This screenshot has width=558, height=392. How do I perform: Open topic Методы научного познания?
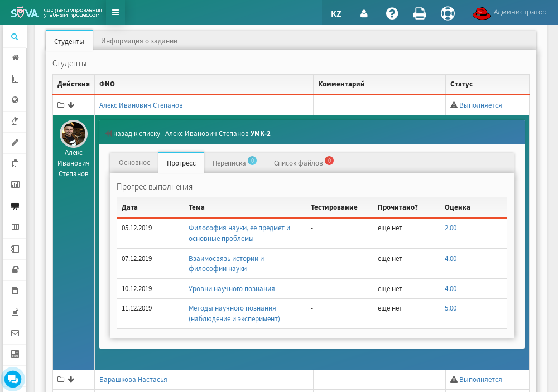(234, 313)
